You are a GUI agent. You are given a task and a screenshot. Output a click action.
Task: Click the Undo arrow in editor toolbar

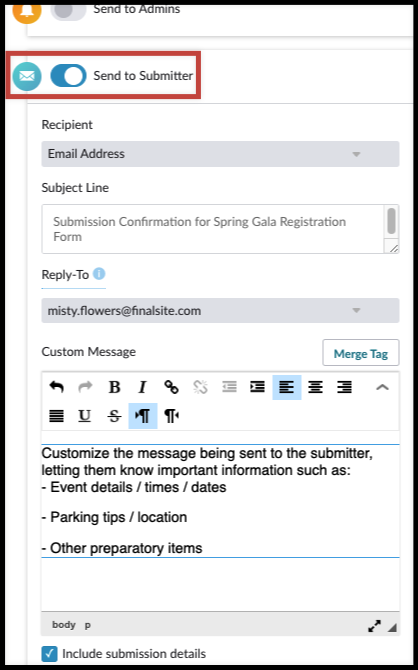(56, 387)
